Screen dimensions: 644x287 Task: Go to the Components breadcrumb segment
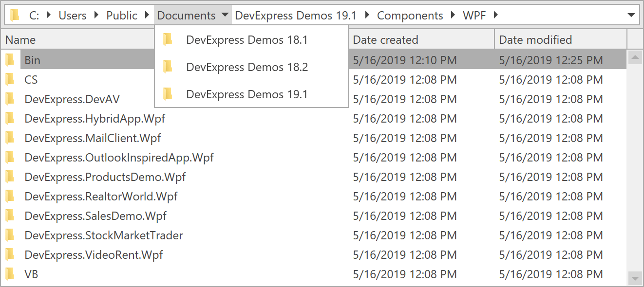click(x=410, y=16)
